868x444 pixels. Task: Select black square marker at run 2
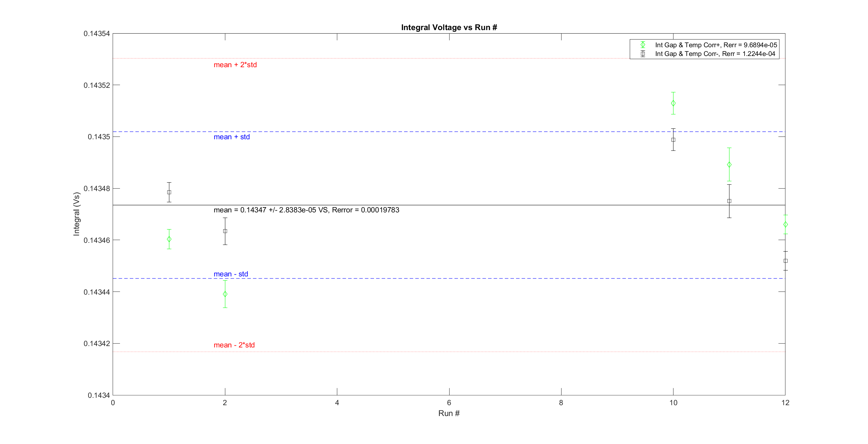[225, 231]
